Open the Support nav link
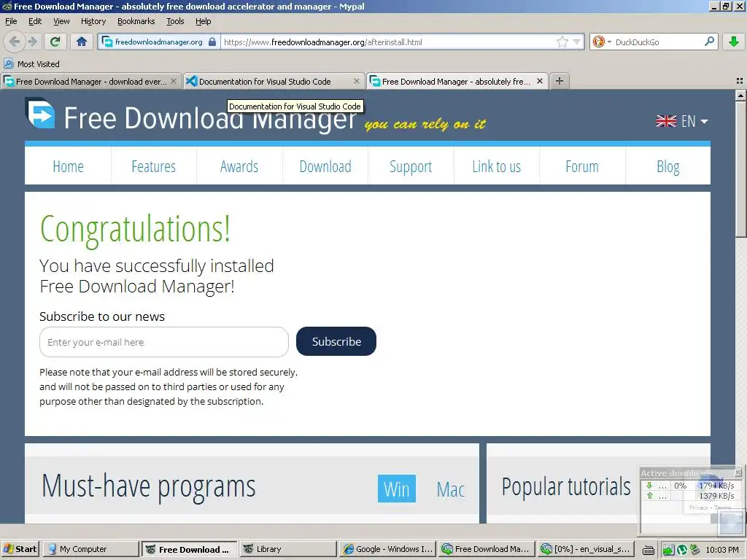747x560 pixels. click(411, 167)
